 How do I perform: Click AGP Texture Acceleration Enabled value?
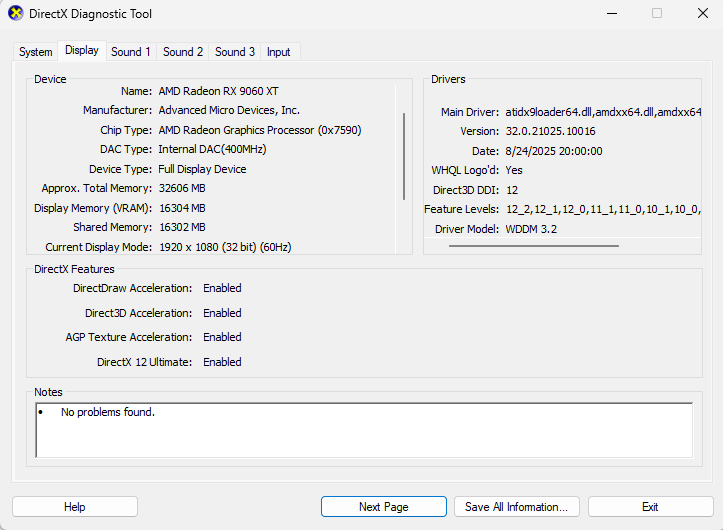[222, 337]
